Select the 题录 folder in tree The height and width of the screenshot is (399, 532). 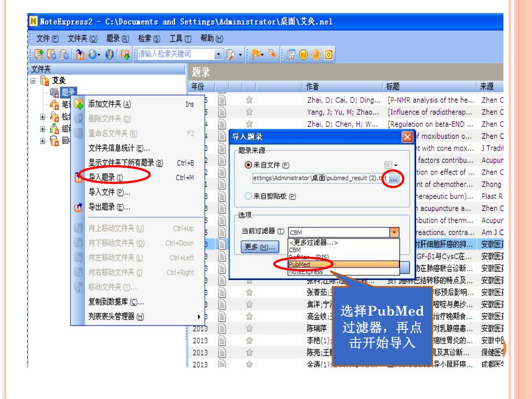pos(68,92)
